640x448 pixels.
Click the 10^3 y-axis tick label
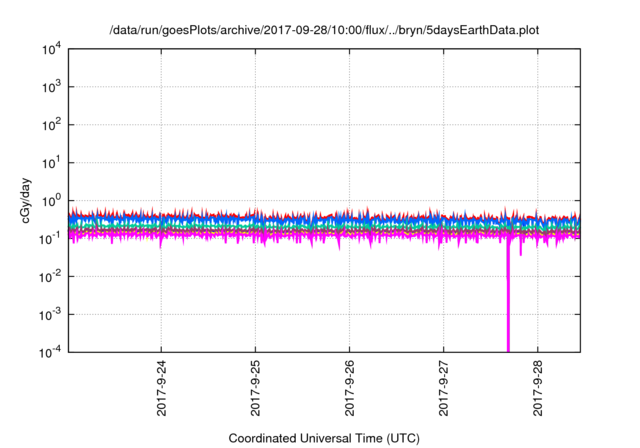click(51, 87)
